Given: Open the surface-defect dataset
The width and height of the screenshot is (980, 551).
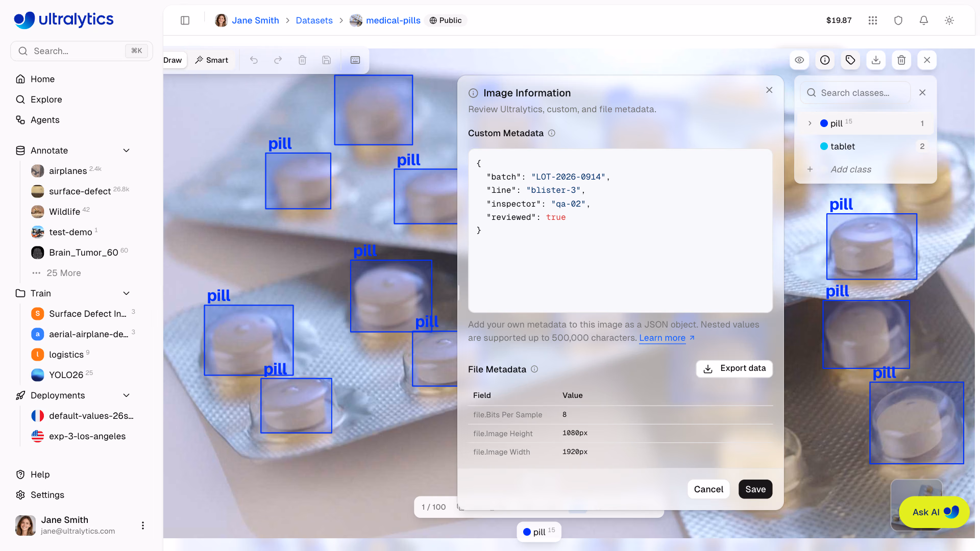Looking at the screenshot, I should 80,191.
